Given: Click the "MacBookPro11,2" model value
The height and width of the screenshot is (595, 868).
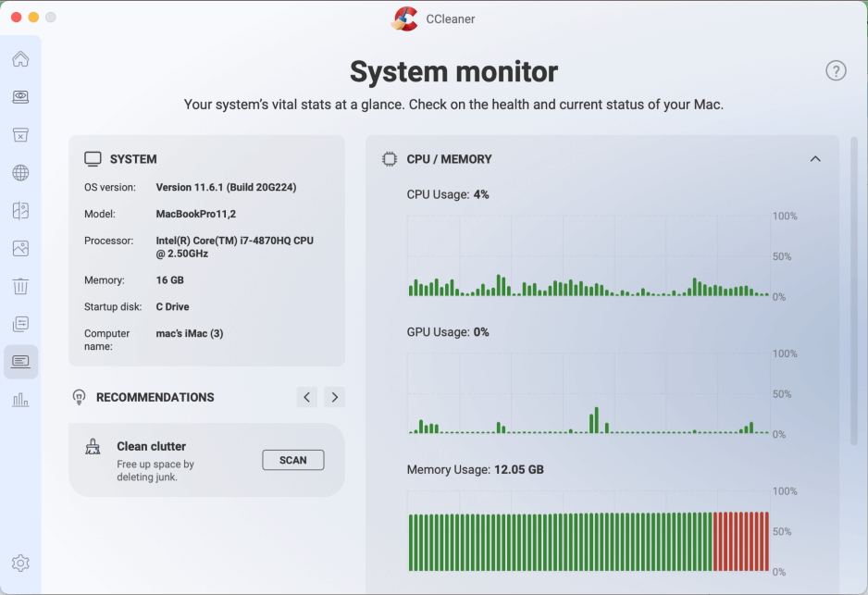Looking at the screenshot, I should (196, 214).
